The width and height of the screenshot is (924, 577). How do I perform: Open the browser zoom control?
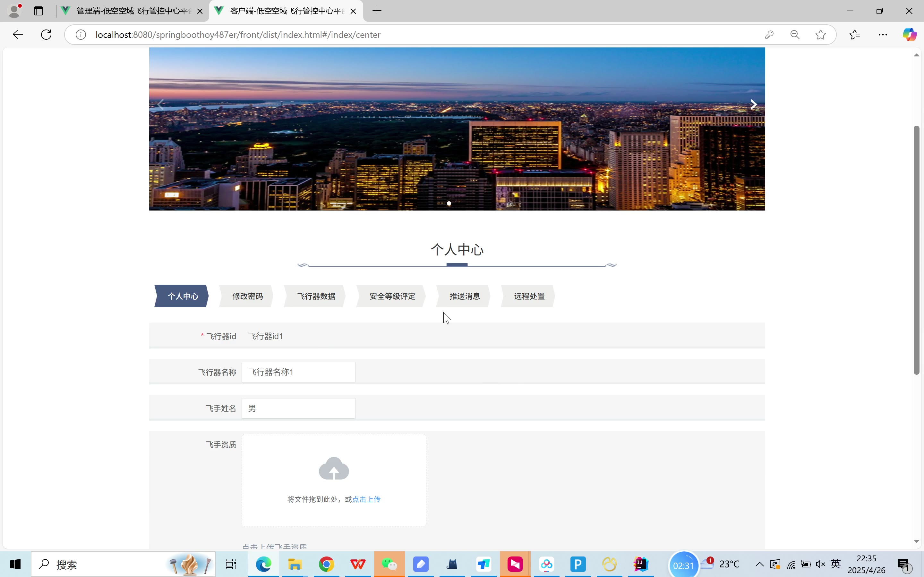pyautogui.click(x=795, y=35)
